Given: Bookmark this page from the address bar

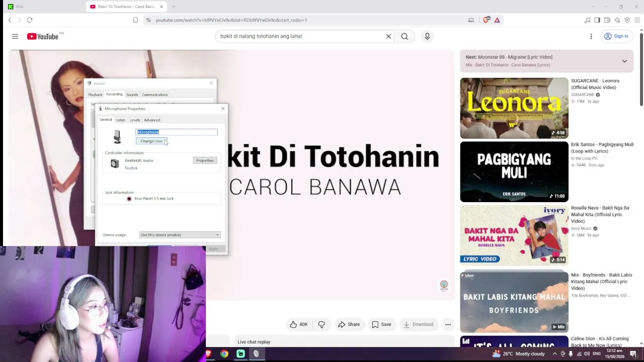Looking at the screenshot, I should coord(135,20).
